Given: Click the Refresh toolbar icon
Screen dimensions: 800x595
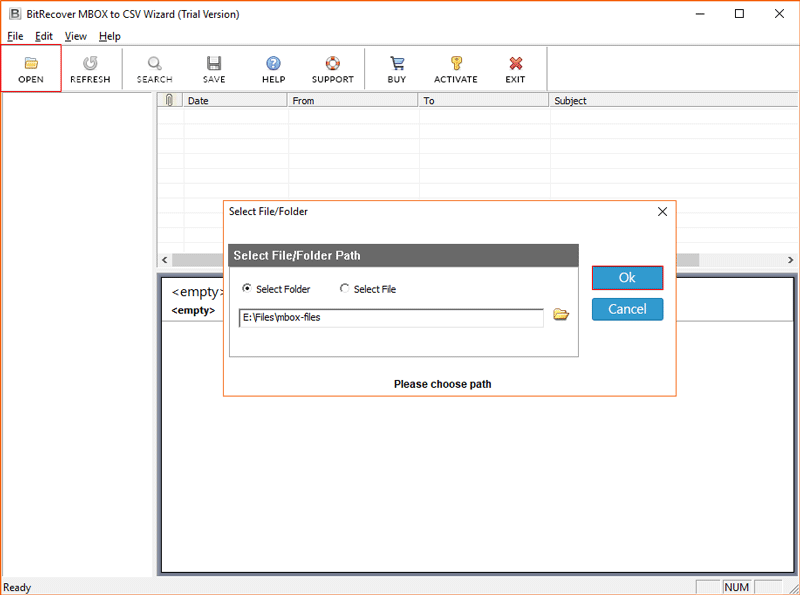Looking at the screenshot, I should pos(90,63).
